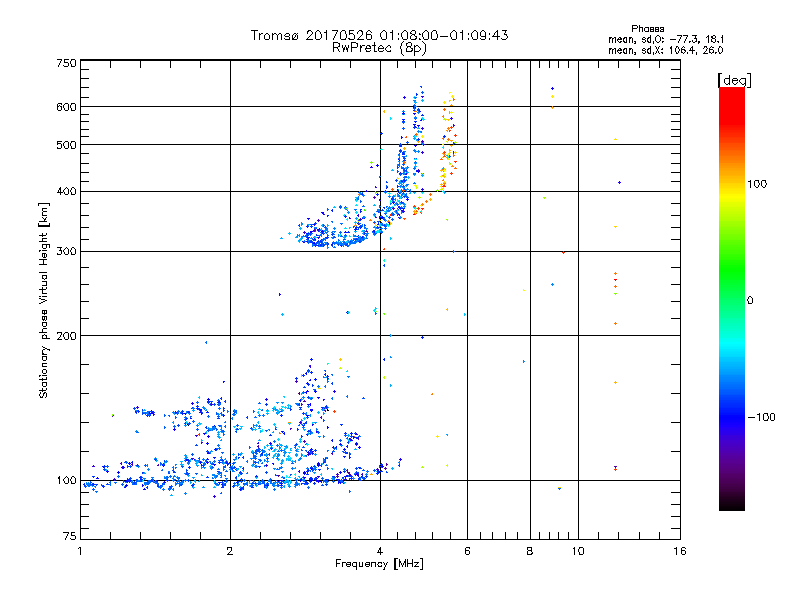The width and height of the screenshot is (800, 600).
Task: Click the "Stationary phase Virtual Height [km]" y-axis label
Action: 44,300
